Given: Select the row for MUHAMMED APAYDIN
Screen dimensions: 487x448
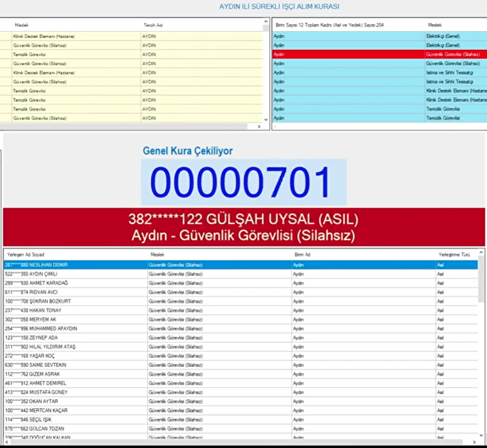Looking at the screenshot, I should click(x=241, y=328).
